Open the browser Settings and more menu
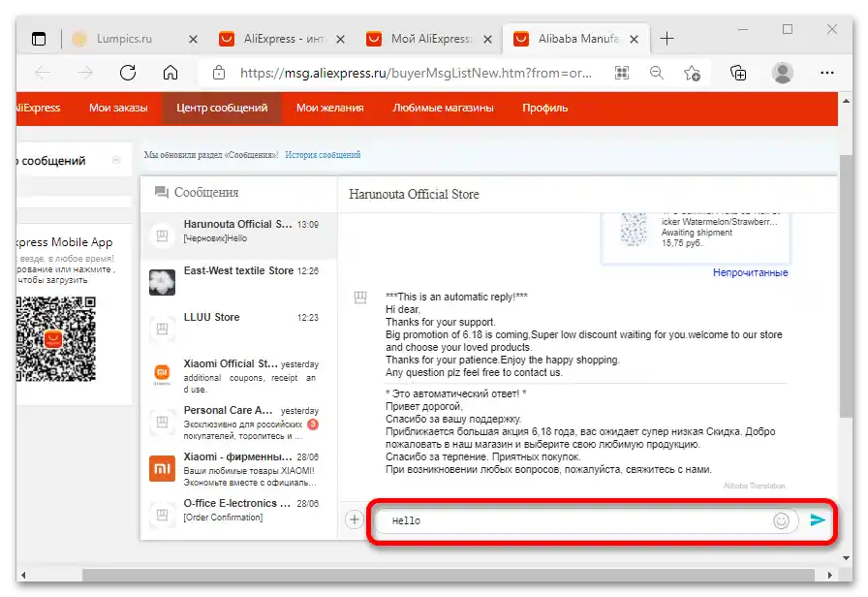This screenshot has height=597, width=868. (x=827, y=73)
